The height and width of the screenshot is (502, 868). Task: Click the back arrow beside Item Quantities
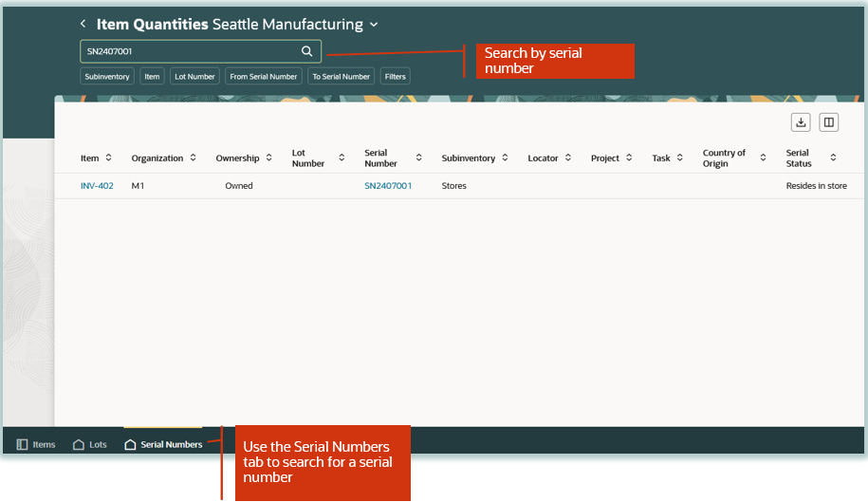point(83,24)
